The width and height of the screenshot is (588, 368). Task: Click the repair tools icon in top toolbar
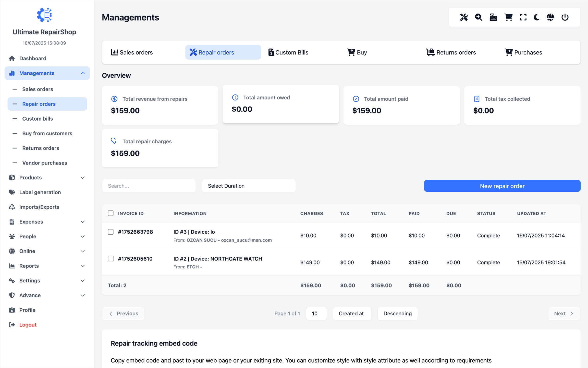tap(464, 17)
